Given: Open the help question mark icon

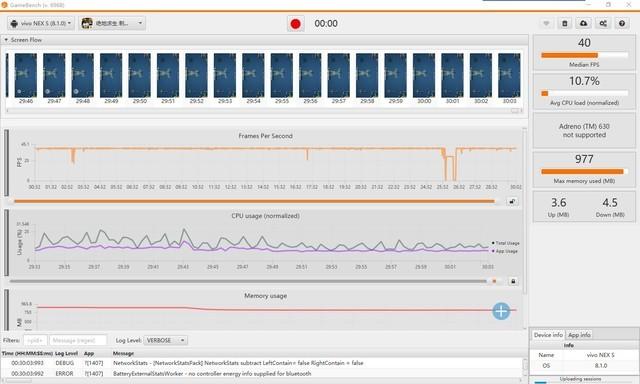Looking at the screenshot, I should point(622,23).
